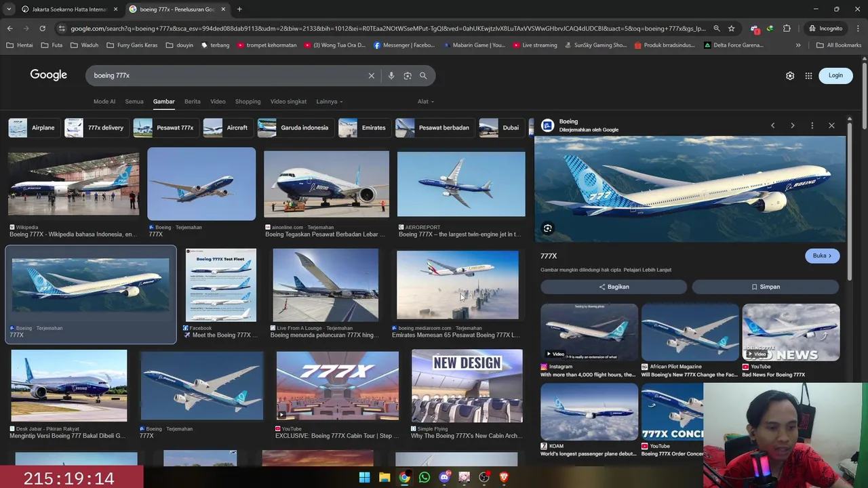
Task: Expand the Lainnya search filter dropdown
Action: coord(330,102)
